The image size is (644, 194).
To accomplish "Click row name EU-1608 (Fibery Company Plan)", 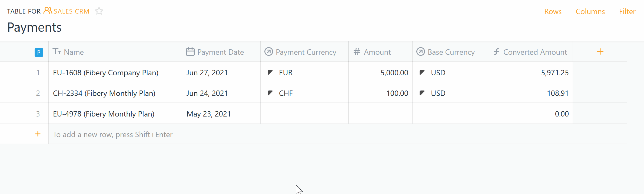I will click(106, 73).
